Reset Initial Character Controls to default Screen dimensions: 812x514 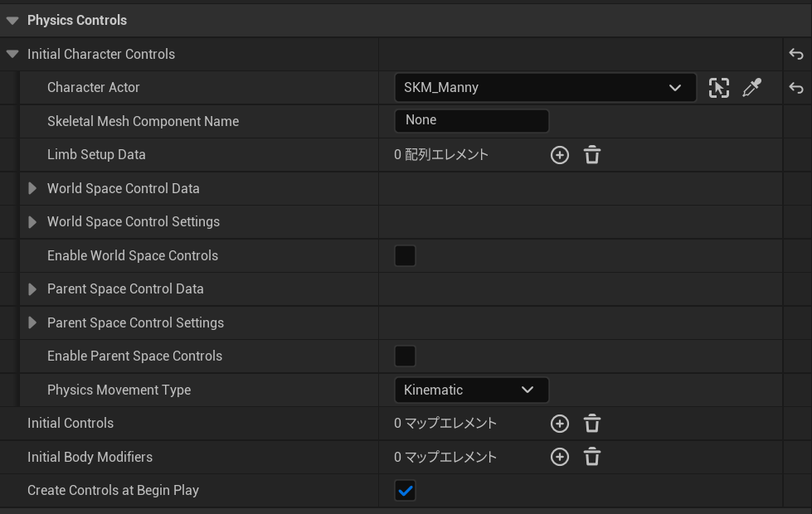796,54
